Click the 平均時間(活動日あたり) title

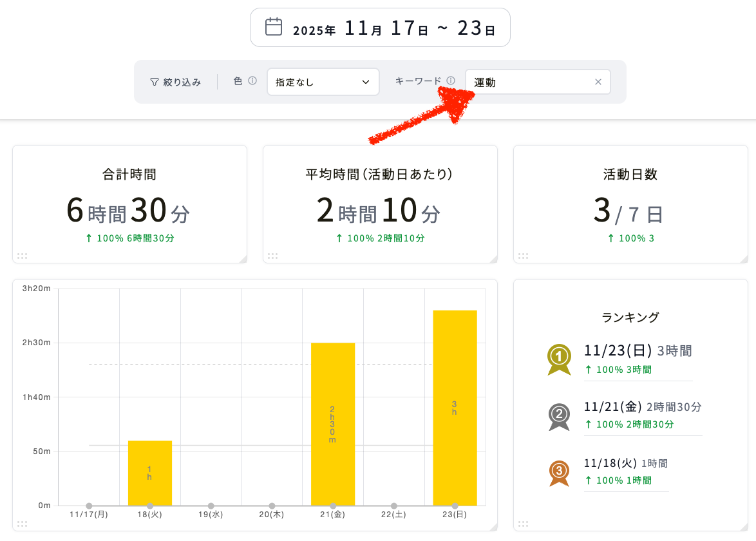[379, 174]
